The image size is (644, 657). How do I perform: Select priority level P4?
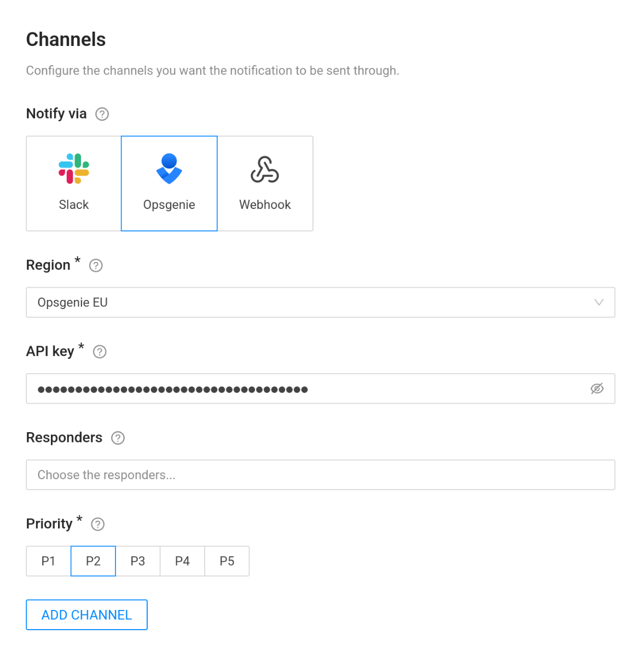point(182,561)
